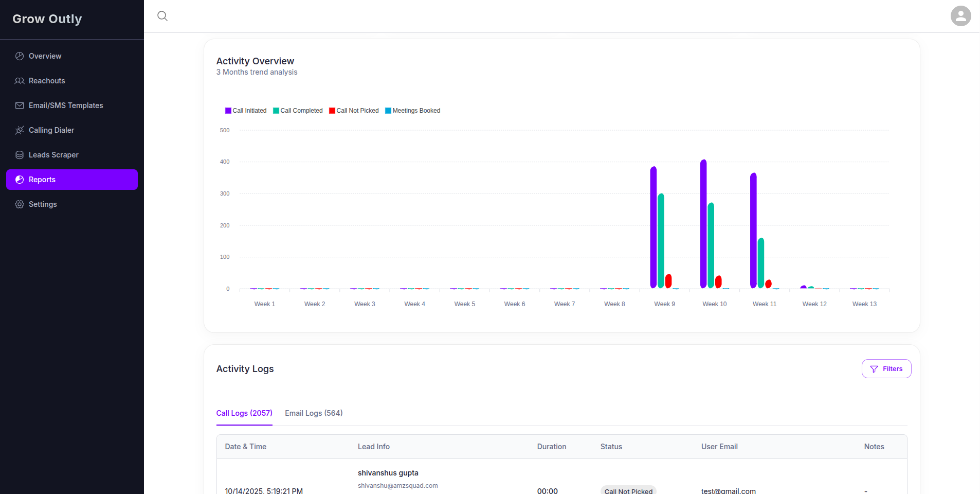
Task: Click the Email/SMS Templates envelope icon
Action: [x=20, y=105]
